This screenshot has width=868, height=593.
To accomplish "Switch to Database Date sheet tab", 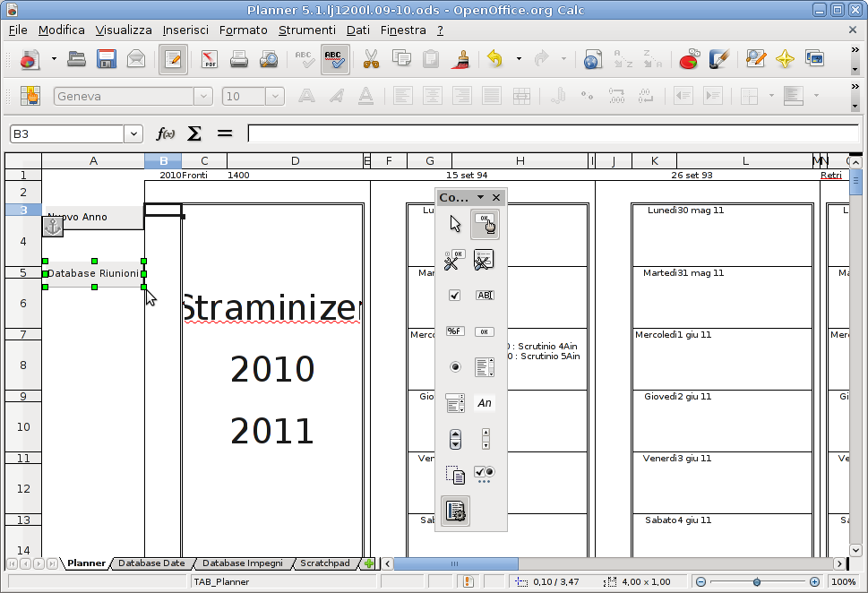I will coord(151,563).
